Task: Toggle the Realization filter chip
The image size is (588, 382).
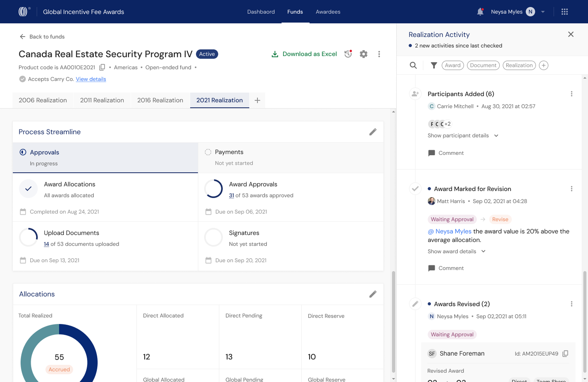Action: point(519,65)
